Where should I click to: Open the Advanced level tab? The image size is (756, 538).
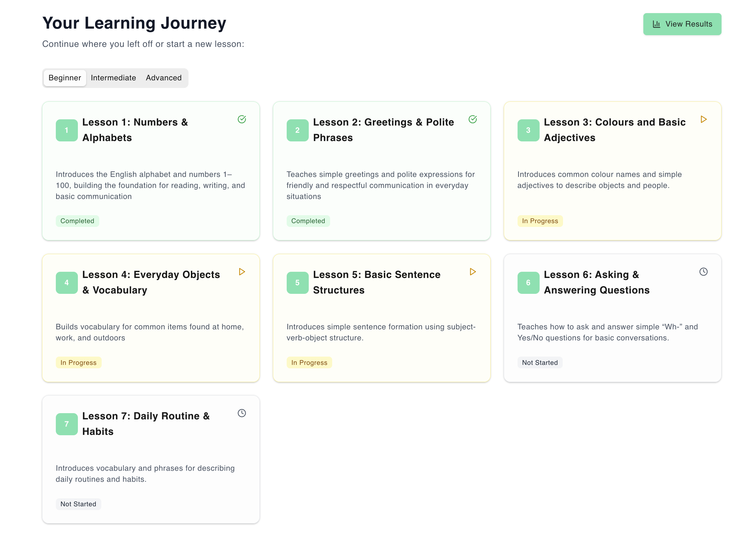(164, 78)
